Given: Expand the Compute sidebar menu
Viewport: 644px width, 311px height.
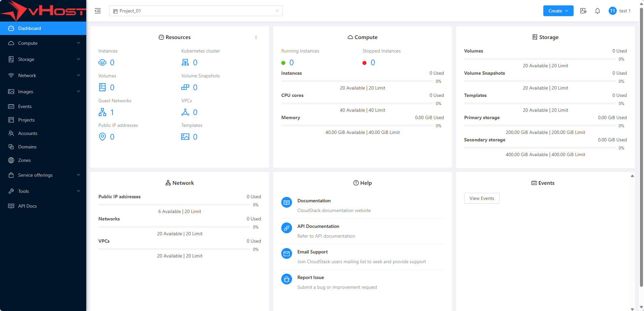Looking at the screenshot, I should (x=43, y=43).
